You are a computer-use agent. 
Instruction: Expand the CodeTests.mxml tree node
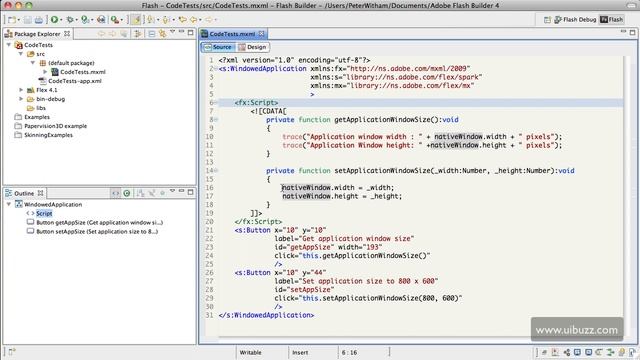tap(45, 72)
